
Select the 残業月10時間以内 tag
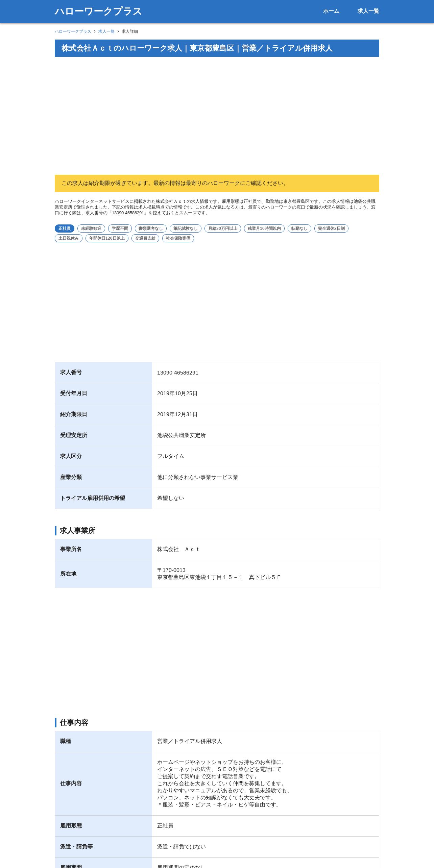tap(264, 228)
